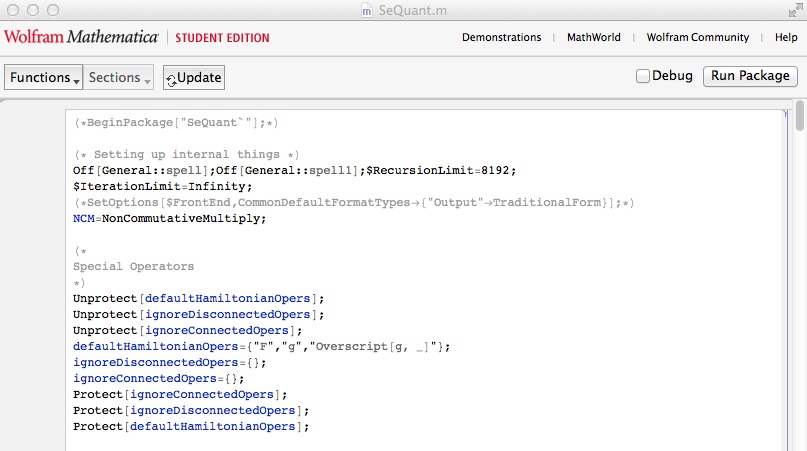Click the defaultHamiltonianOpers assignment line
This screenshot has height=451, width=807.
click(x=262, y=346)
